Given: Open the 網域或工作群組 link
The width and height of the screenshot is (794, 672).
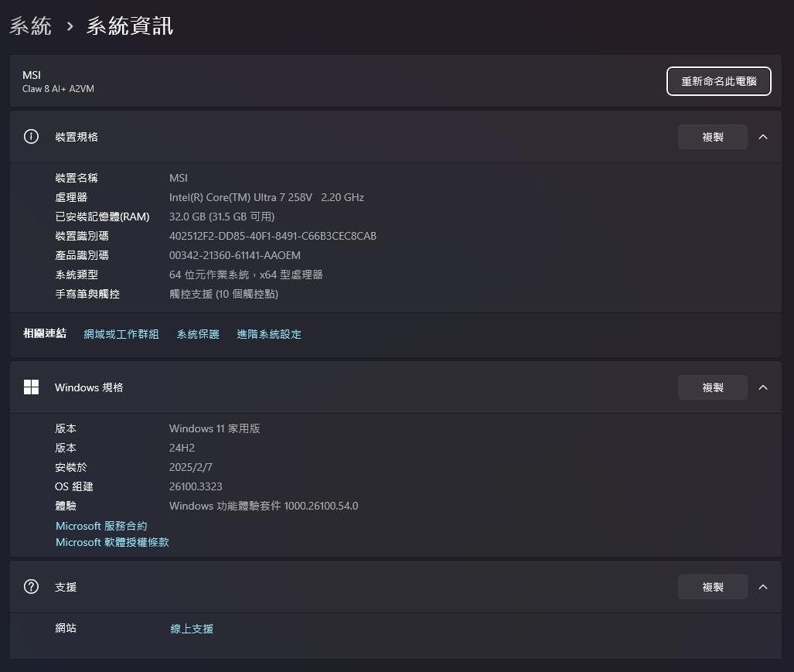Looking at the screenshot, I should [121, 334].
